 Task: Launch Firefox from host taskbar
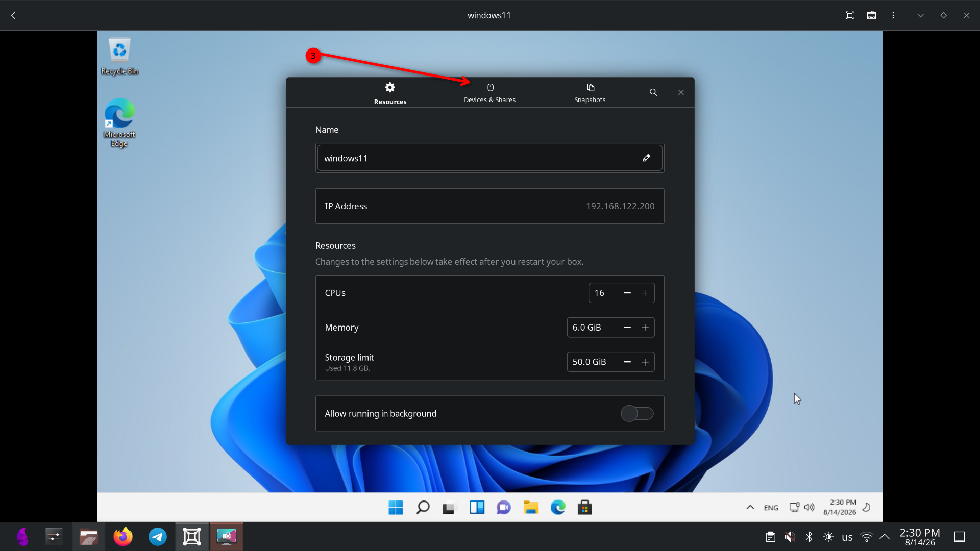point(123,537)
